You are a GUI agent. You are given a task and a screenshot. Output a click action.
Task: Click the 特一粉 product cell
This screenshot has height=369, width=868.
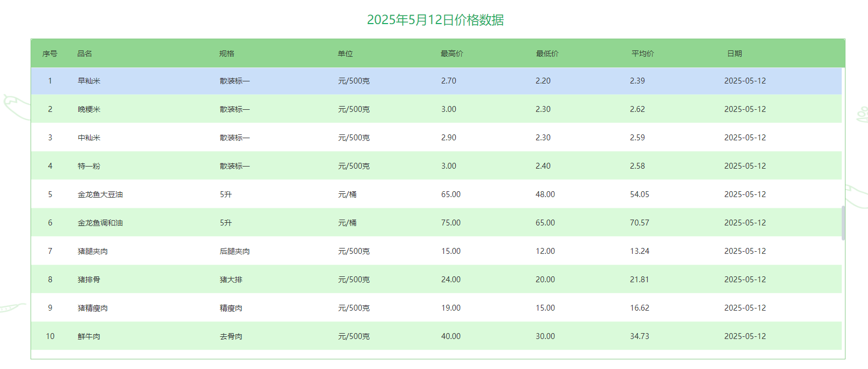89,166
